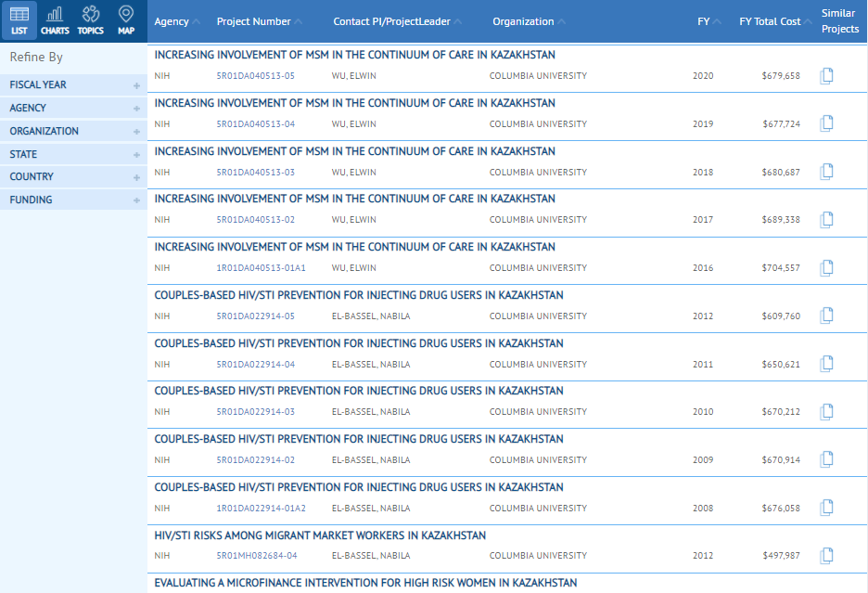This screenshot has height=593, width=868.
Task: Expand the Country filter
Action: tap(73, 177)
